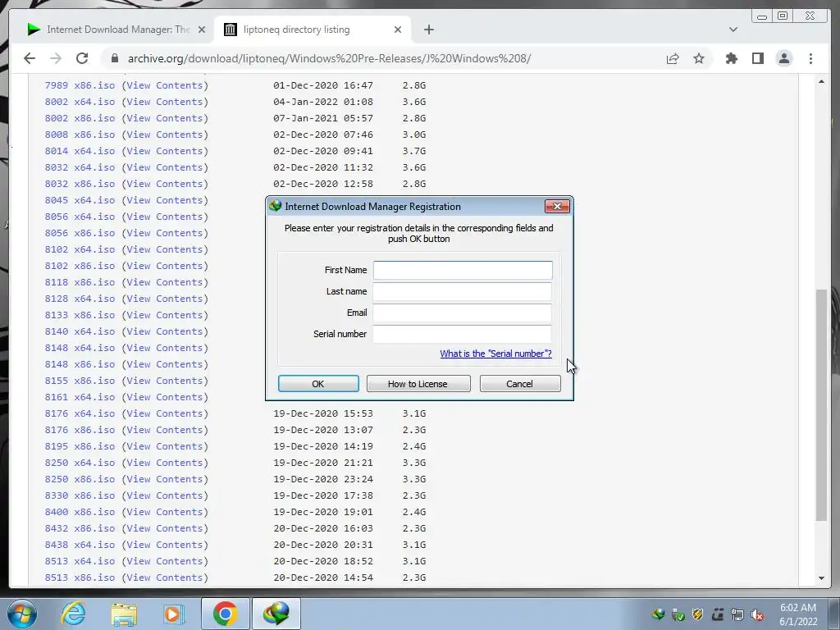Open the network tray icon
Viewport: 840px width, 630px height.
pyautogui.click(x=737, y=614)
